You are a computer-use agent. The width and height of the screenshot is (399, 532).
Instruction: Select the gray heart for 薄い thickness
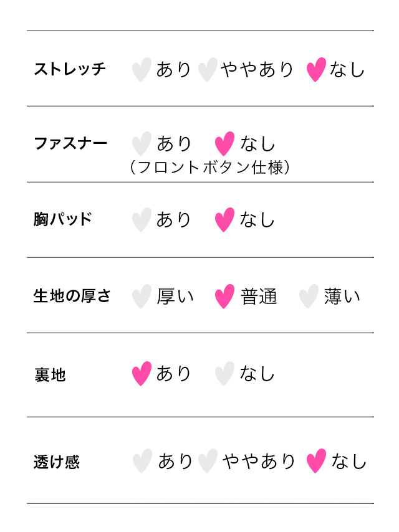pos(309,297)
